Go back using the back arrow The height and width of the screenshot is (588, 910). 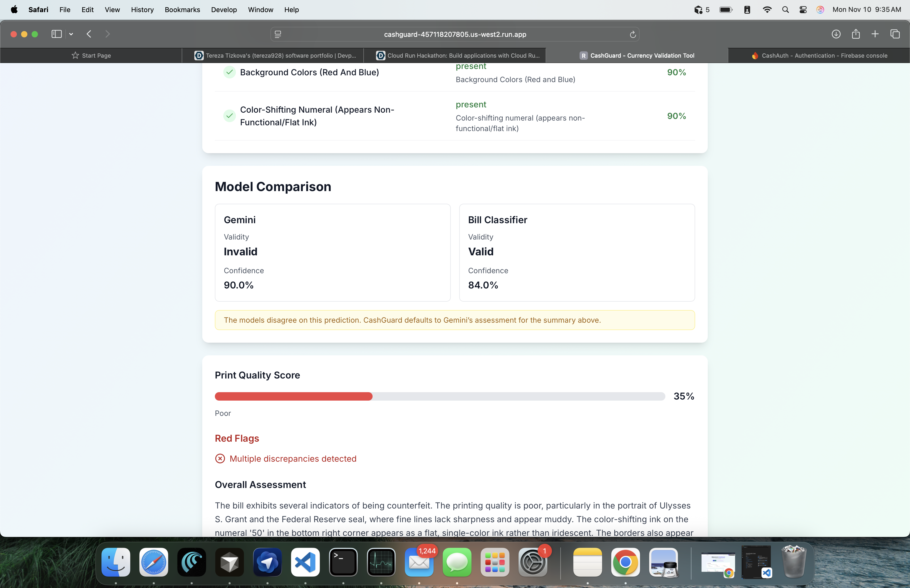pos(89,34)
